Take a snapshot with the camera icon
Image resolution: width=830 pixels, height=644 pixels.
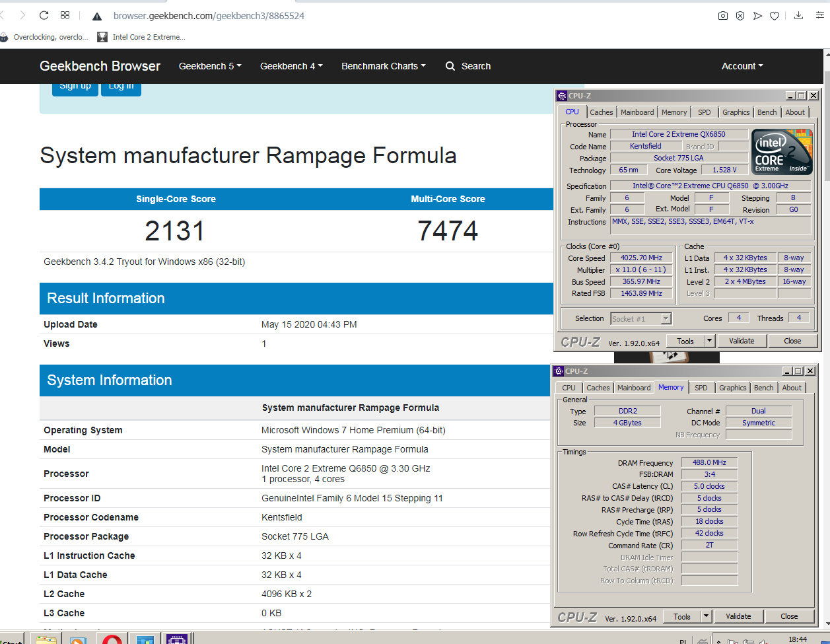tap(723, 16)
